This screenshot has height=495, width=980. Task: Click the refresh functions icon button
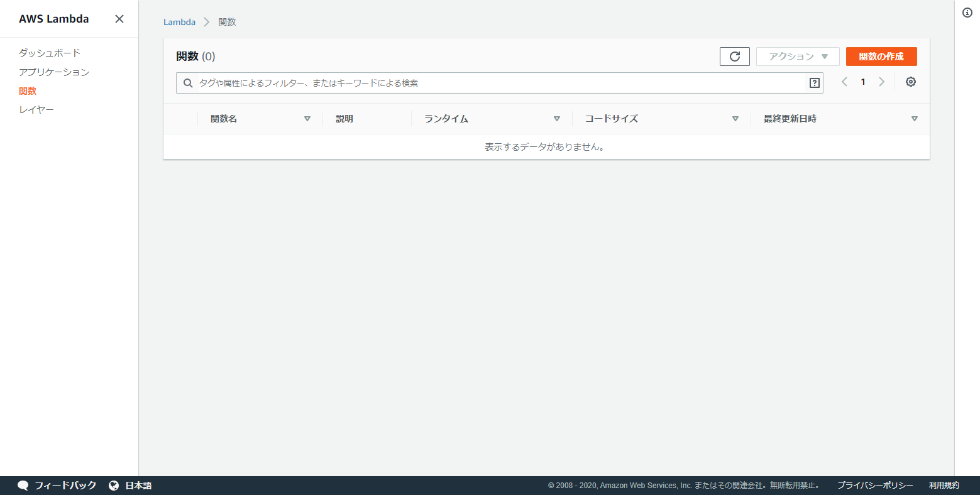pos(735,57)
